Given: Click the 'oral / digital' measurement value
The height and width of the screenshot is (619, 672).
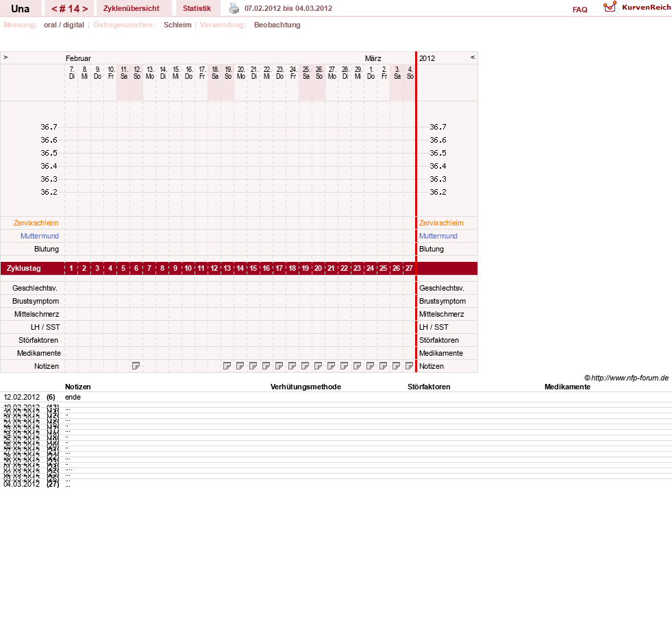Looking at the screenshot, I should pyautogui.click(x=64, y=25).
